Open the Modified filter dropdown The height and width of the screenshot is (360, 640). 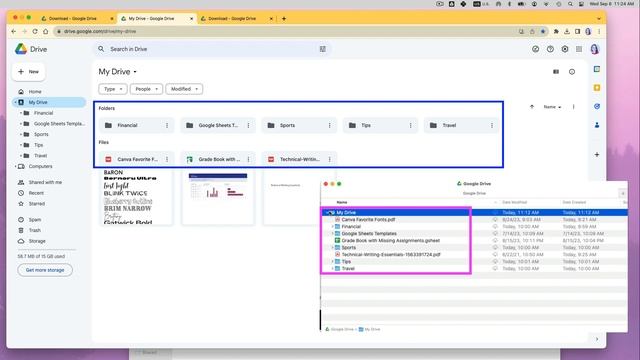point(184,89)
